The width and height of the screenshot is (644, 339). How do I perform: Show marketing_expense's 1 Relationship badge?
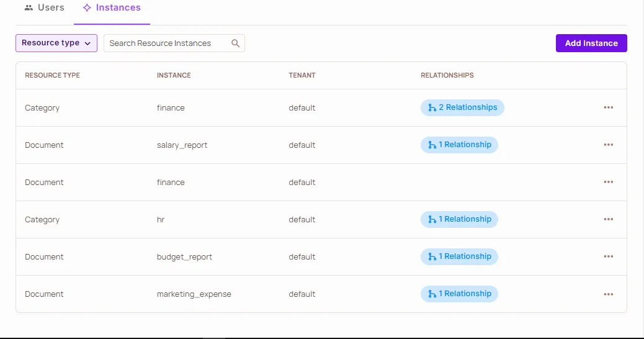point(459,294)
